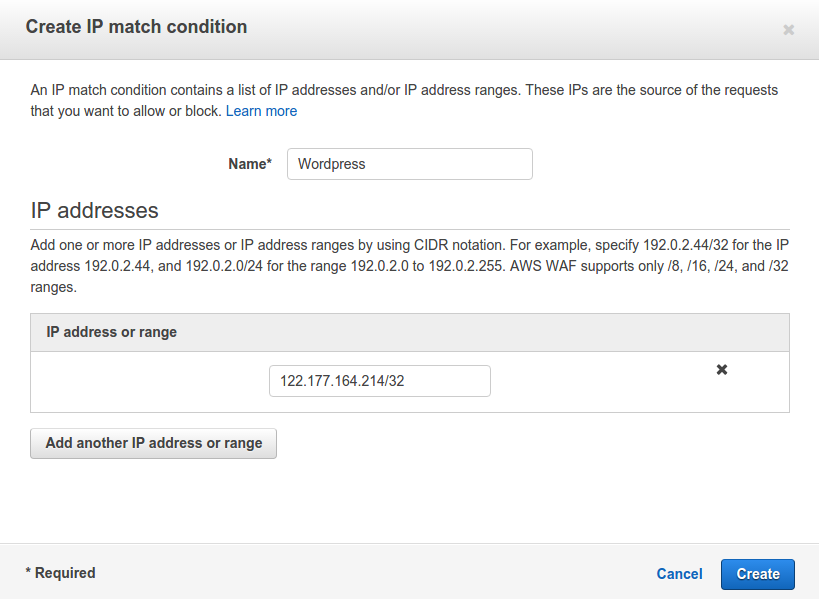
Task: Click the 'Create IP match condition' title
Action: coord(136,27)
